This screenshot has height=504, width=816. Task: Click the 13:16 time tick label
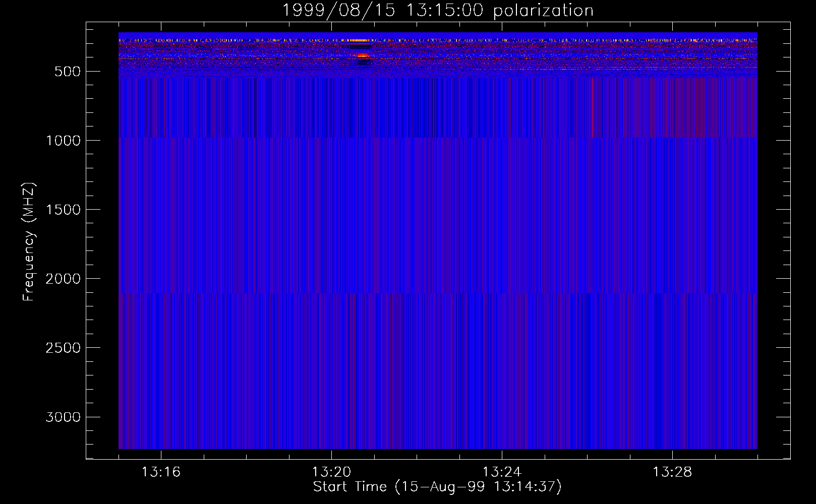point(161,472)
